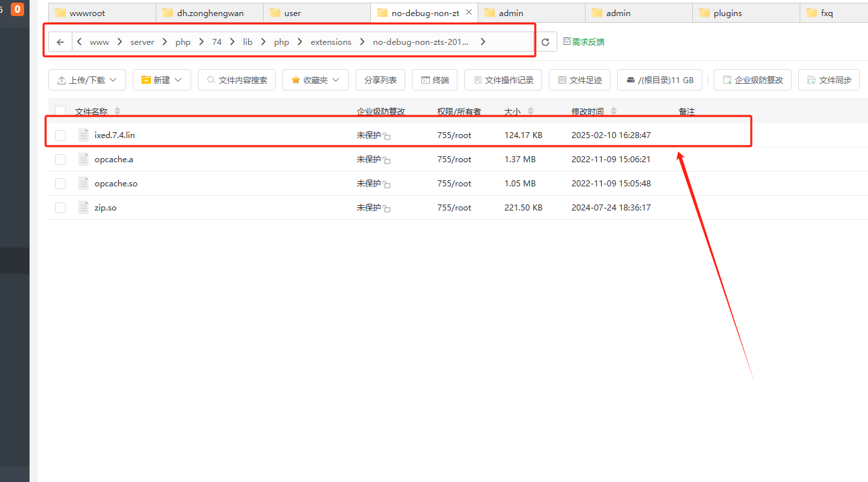Toggle the select-all files checkbox
The width and height of the screenshot is (868, 482).
coord(60,111)
